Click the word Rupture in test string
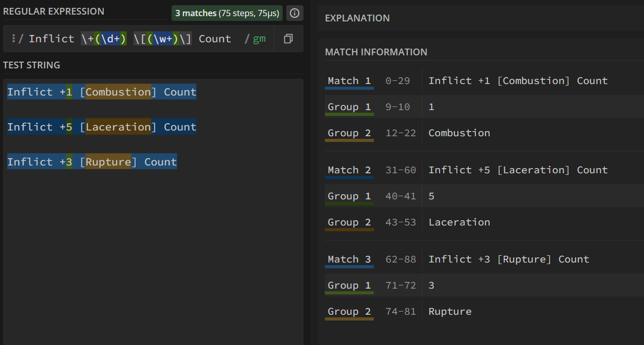644x345 pixels. 108,162
